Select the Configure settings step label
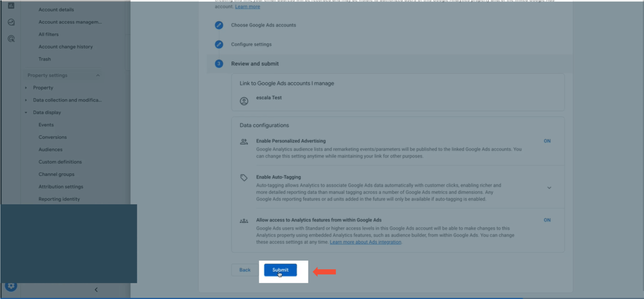The image size is (644, 299). point(251,44)
